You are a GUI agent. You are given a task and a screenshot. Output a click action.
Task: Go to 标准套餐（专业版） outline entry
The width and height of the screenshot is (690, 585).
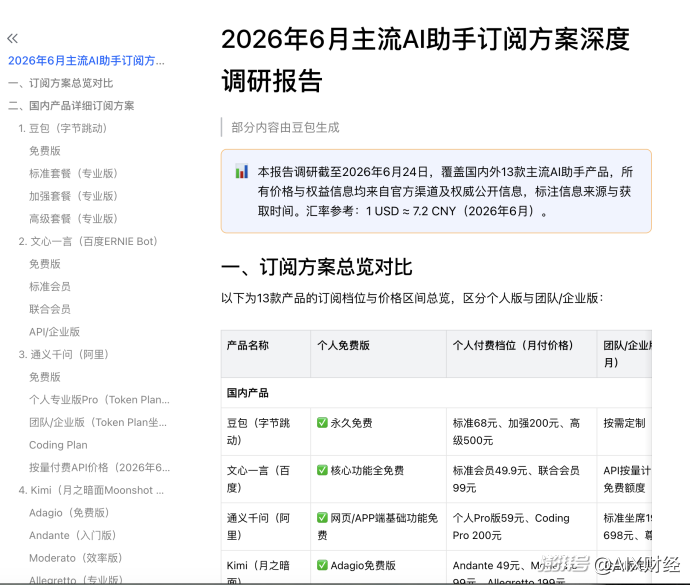click(x=73, y=173)
